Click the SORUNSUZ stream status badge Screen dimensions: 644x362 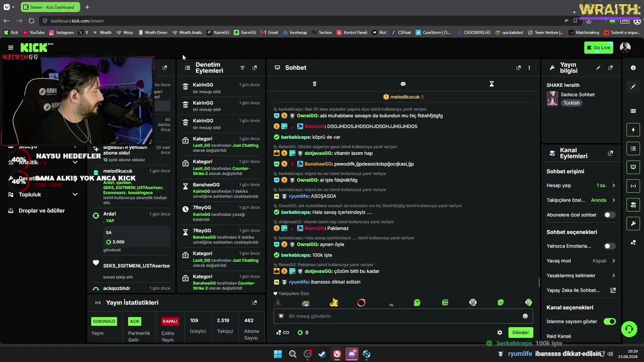104,321
